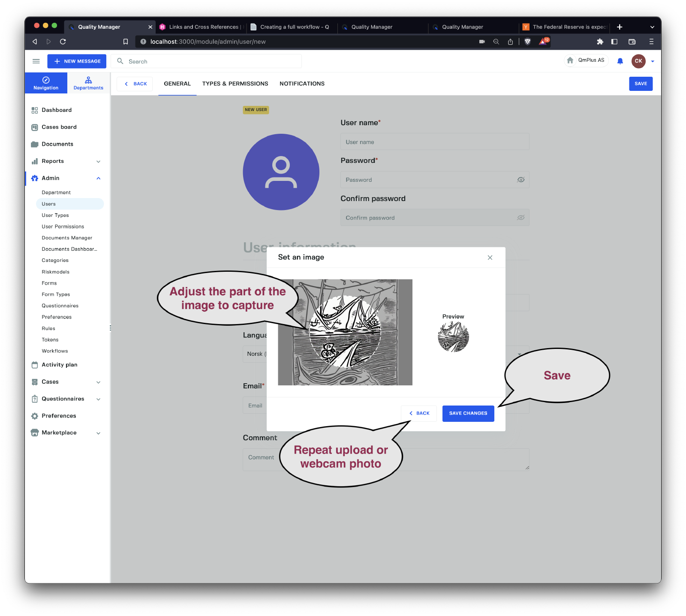Click the Save Changes button
This screenshot has width=686, height=616.
click(x=468, y=413)
